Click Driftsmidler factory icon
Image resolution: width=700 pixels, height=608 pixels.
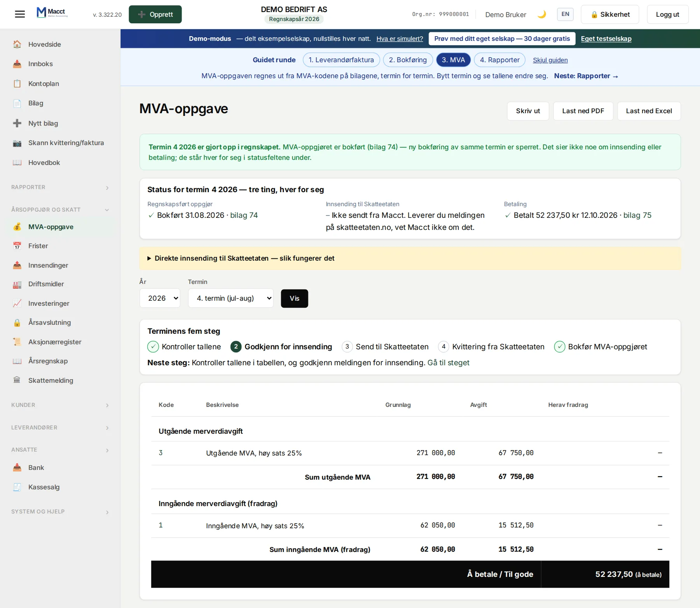(17, 284)
